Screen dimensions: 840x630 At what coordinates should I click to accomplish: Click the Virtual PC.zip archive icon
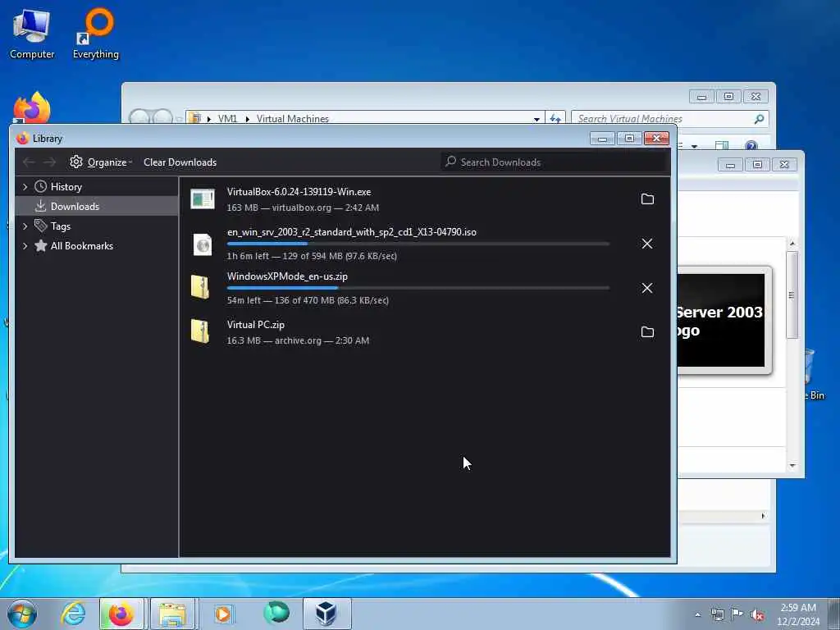click(200, 331)
